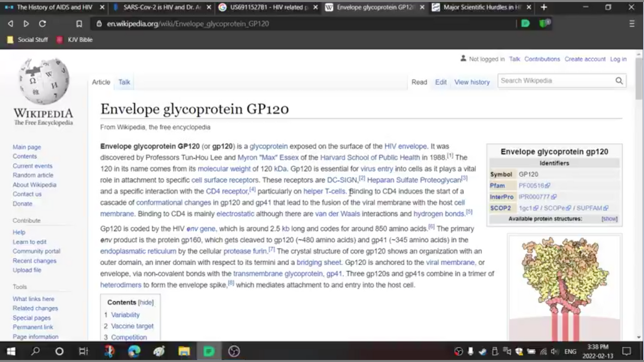Follow the CD4 receptor link
The width and height of the screenshot is (644, 362).
(x=227, y=192)
